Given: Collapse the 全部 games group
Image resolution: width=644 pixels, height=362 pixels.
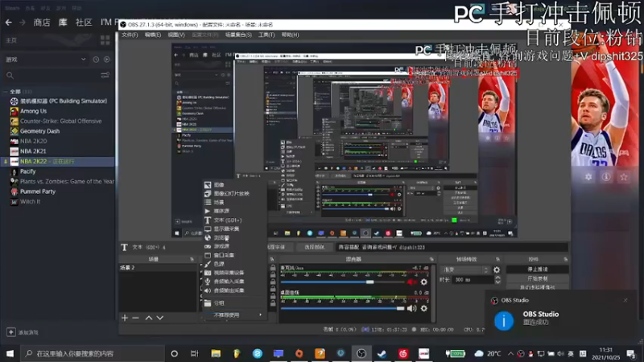Looking at the screenshot, I should click(6, 92).
